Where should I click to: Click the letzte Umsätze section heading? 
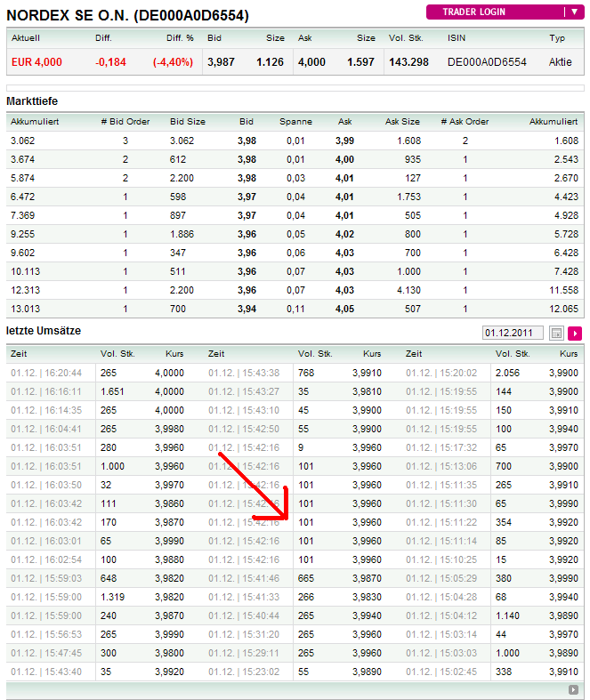pyautogui.click(x=44, y=331)
